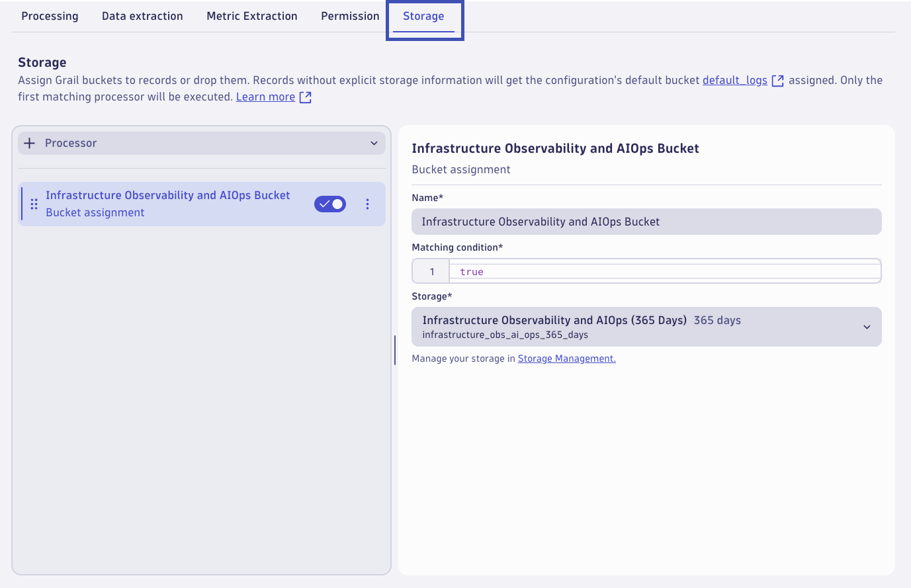Expand the Processor dropdown chevron

(374, 143)
